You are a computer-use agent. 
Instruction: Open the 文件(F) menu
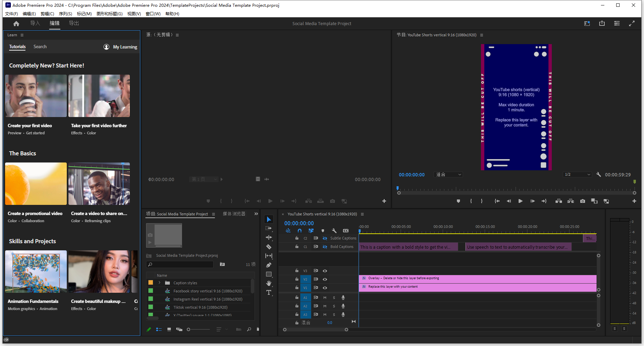(x=11, y=14)
